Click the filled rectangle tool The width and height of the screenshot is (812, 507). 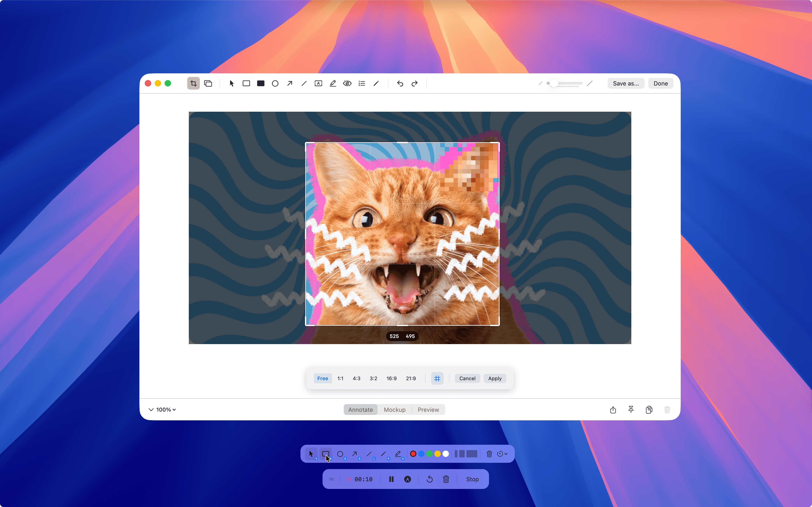pyautogui.click(x=261, y=83)
